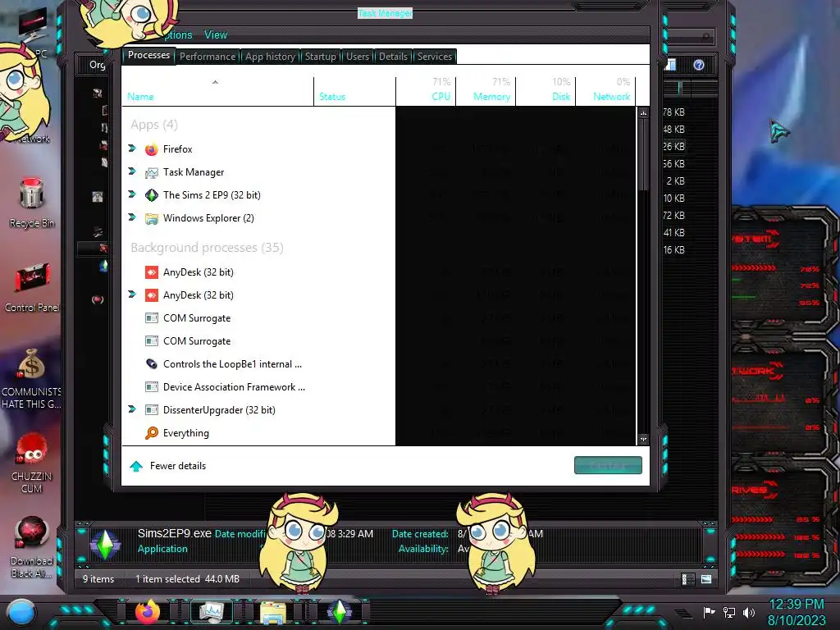Viewport: 840px width, 630px height.
Task: Switch to The Sims 2 taskbar button
Action: [x=339, y=612]
